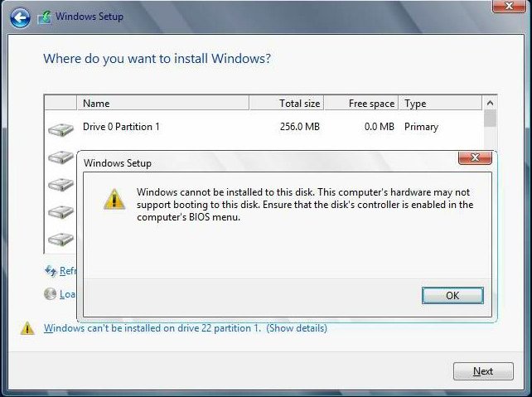Click the Load driver link
The height and width of the screenshot is (397, 532).
67,294
